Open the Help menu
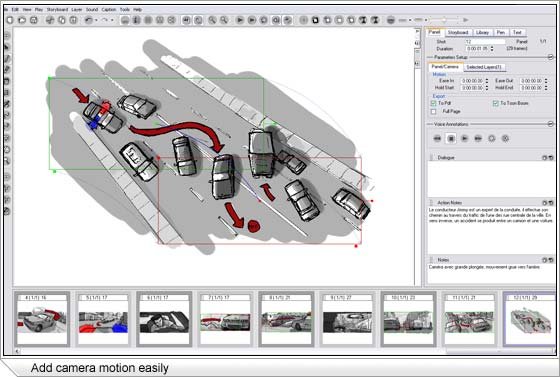 (138, 10)
